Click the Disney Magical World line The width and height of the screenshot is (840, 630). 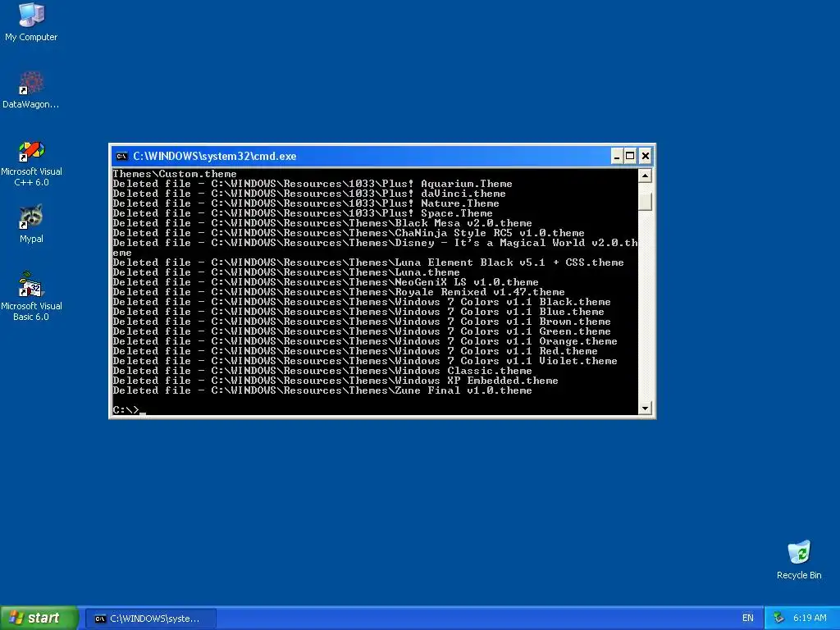coord(375,248)
